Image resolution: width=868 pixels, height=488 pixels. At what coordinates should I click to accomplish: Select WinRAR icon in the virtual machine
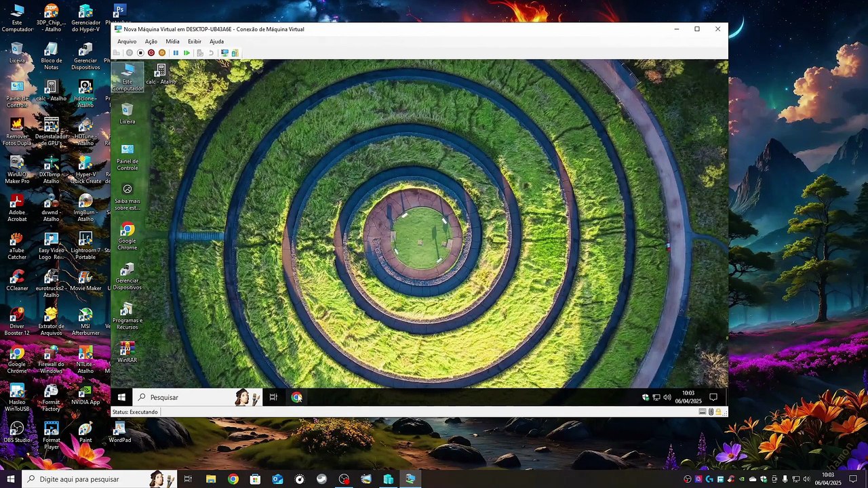pos(127,352)
